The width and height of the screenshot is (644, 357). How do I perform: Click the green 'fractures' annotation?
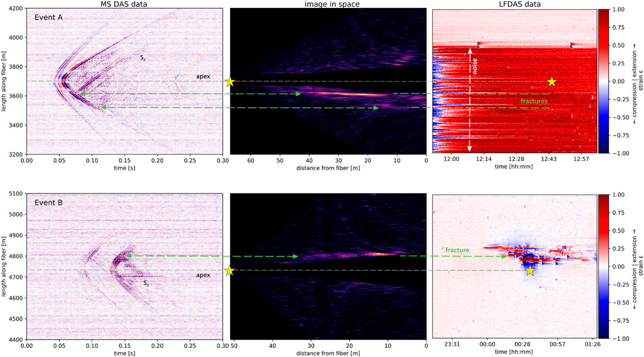[x=534, y=100]
